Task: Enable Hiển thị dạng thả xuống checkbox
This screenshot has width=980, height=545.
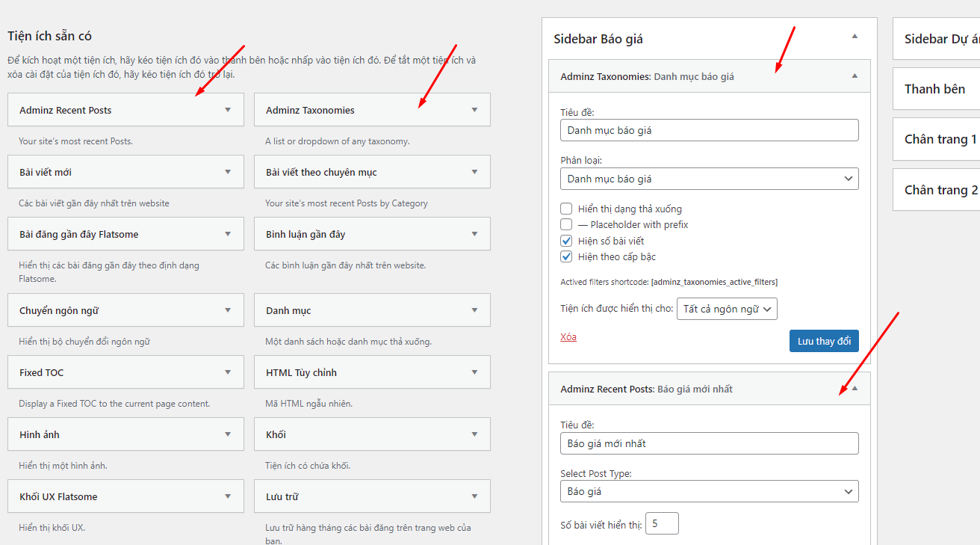Action: pyautogui.click(x=566, y=209)
